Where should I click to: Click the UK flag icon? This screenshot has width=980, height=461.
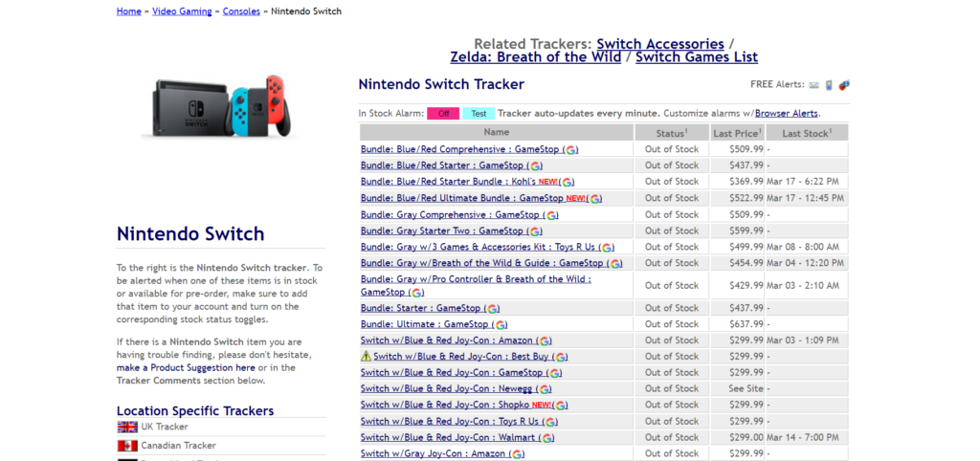(127, 428)
